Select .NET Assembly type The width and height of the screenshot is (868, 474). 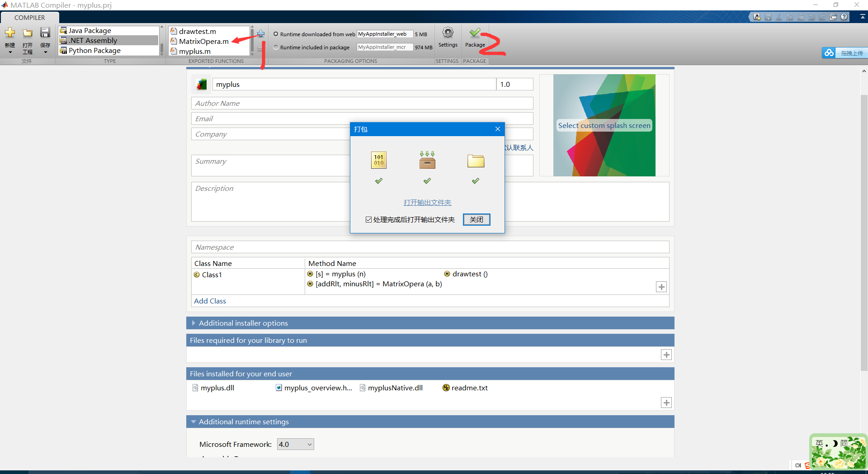(x=108, y=40)
